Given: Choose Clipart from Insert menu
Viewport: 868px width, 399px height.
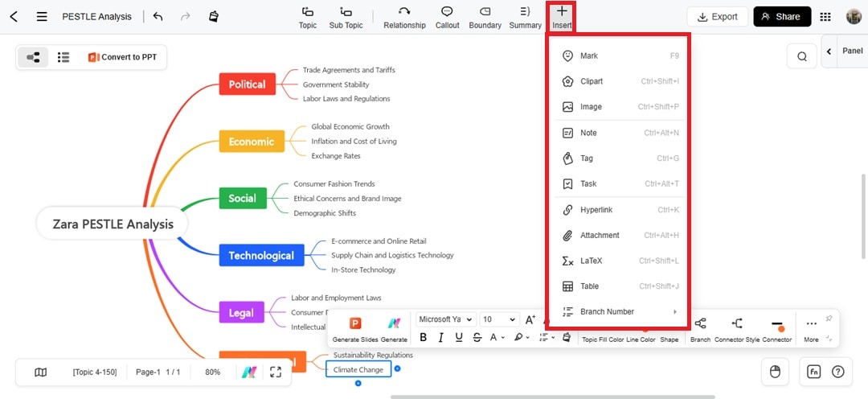Looking at the screenshot, I should point(620,81).
